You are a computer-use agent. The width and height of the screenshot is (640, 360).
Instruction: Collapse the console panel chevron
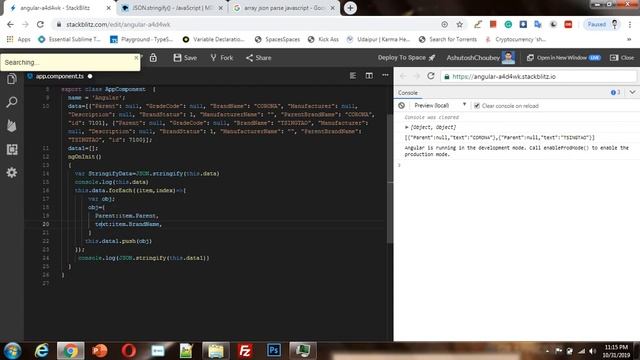(x=632, y=92)
